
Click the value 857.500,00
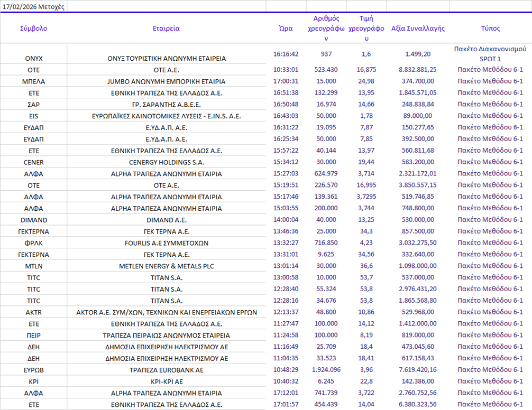(x=418, y=231)
